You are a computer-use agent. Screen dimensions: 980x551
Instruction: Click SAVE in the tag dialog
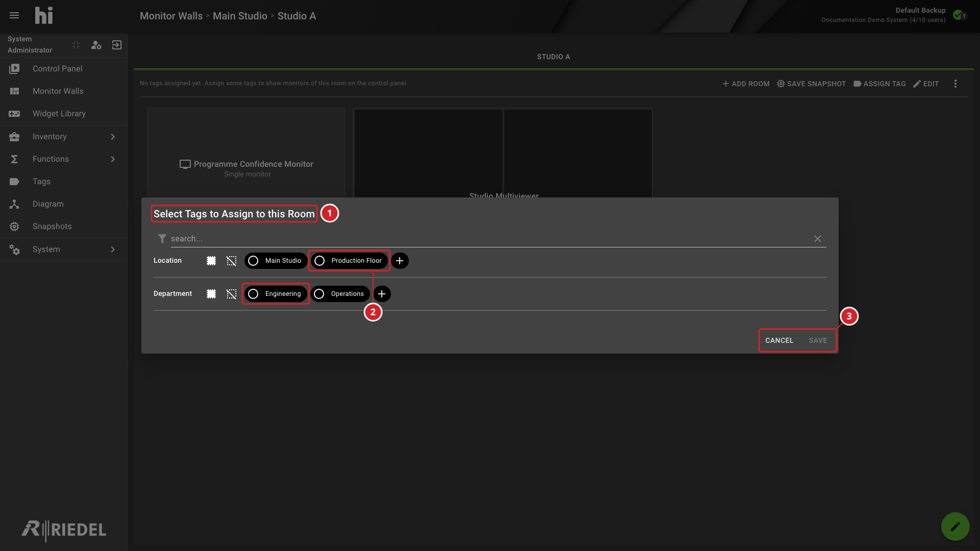pyautogui.click(x=818, y=340)
